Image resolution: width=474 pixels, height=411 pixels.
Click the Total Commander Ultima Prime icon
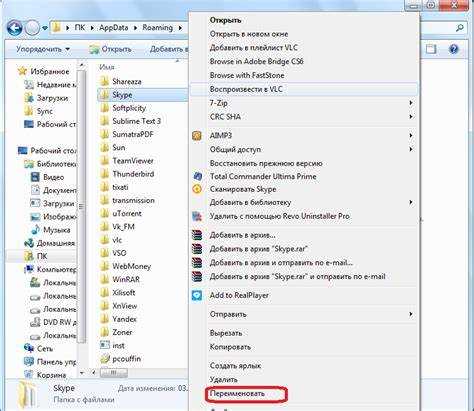[197, 176]
